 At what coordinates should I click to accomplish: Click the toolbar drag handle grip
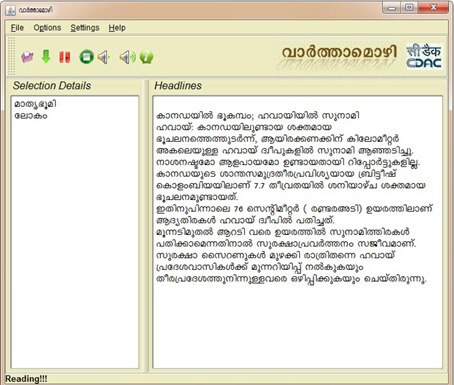pos(11,56)
